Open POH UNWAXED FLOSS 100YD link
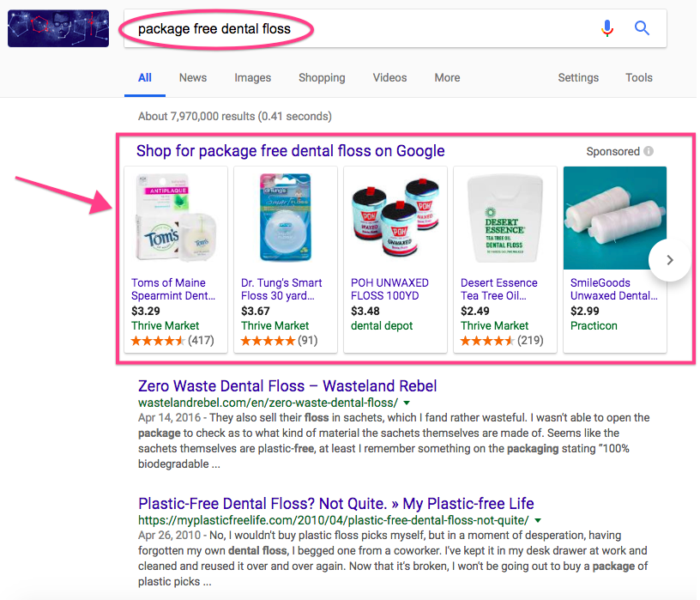This screenshot has height=600, width=700. click(389, 289)
